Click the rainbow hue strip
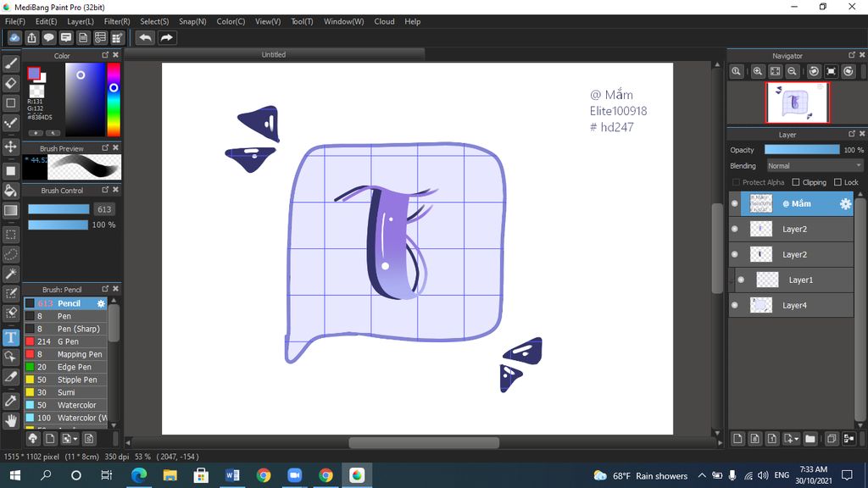Image resolution: width=868 pixels, height=488 pixels. (x=114, y=100)
